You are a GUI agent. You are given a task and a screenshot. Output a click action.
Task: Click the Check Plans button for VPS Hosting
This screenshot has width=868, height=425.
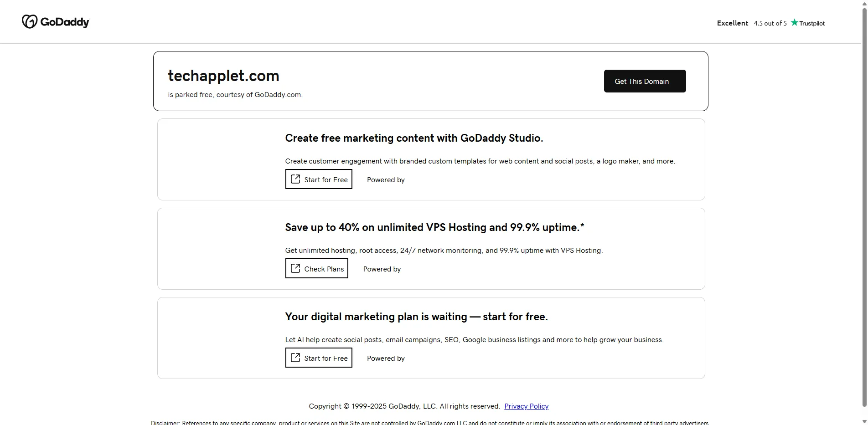click(316, 269)
